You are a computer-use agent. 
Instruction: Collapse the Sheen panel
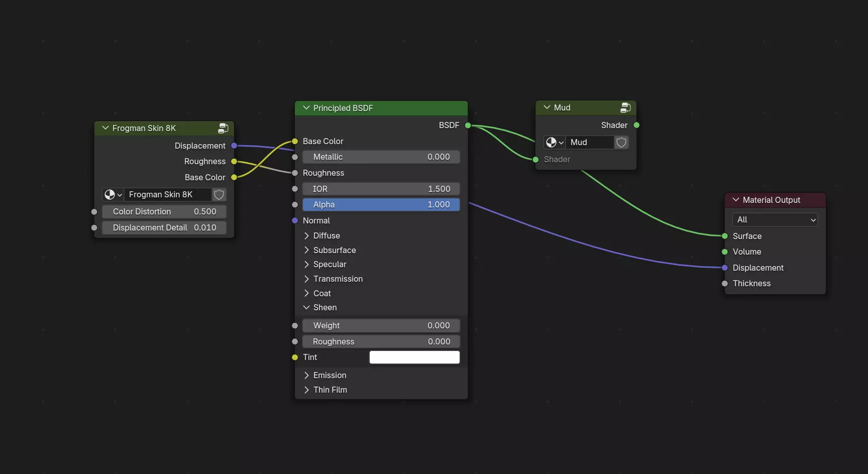click(x=306, y=308)
